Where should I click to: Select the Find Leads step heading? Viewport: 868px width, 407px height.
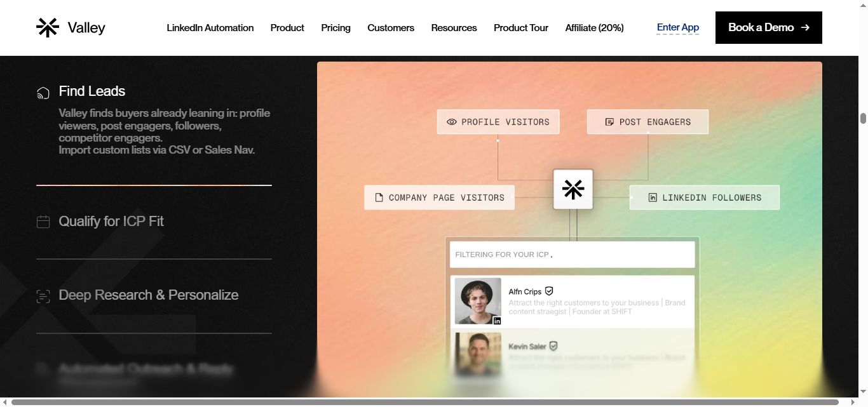pyautogui.click(x=92, y=91)
